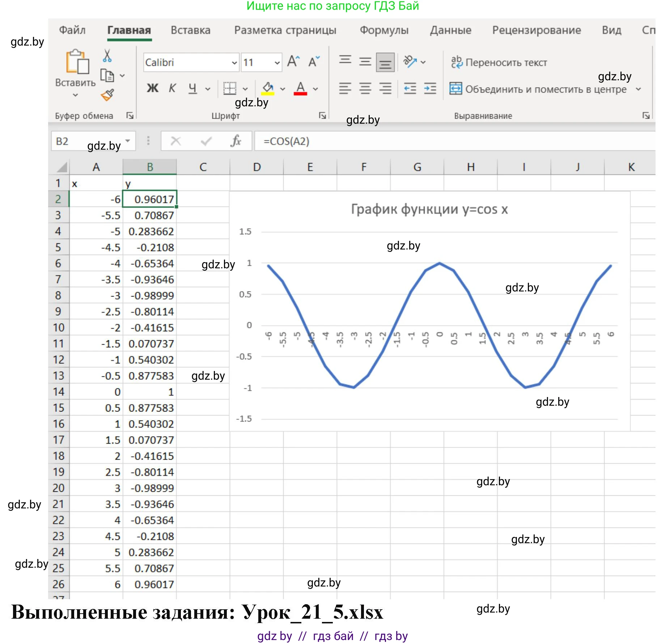Open the Calibri font name dropdown
The height and width of the screenshot is (644, 666).
pyautogui.click(x=234, y=63)
